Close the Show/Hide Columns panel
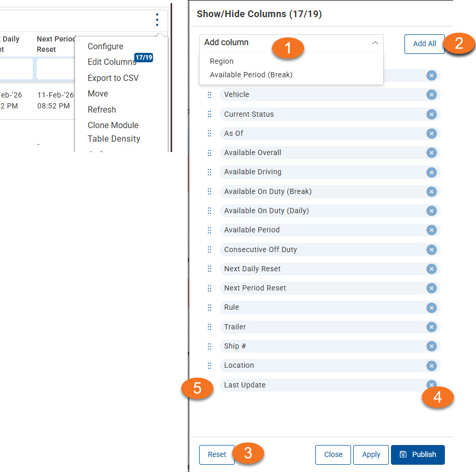The height and width of the screenshot is (472, 476). point(333,455)
